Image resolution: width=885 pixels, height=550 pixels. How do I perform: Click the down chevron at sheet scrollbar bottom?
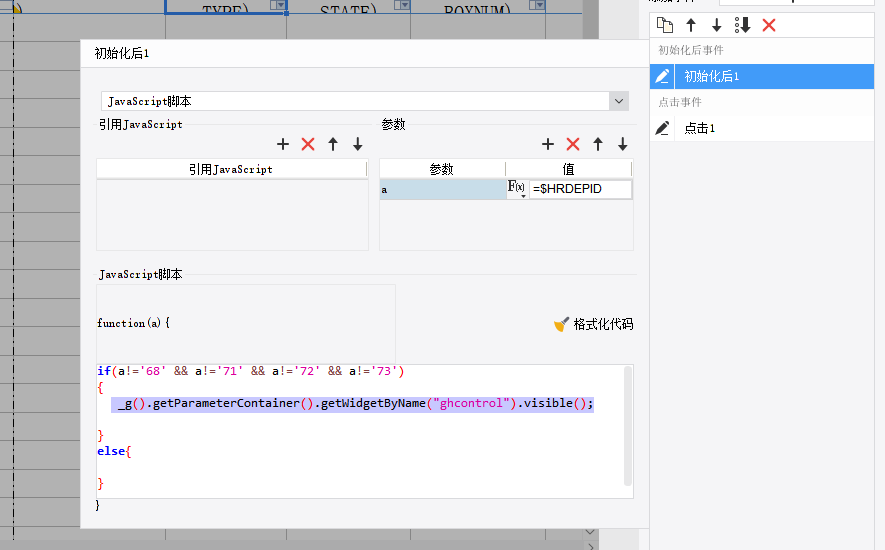[590, 532]
